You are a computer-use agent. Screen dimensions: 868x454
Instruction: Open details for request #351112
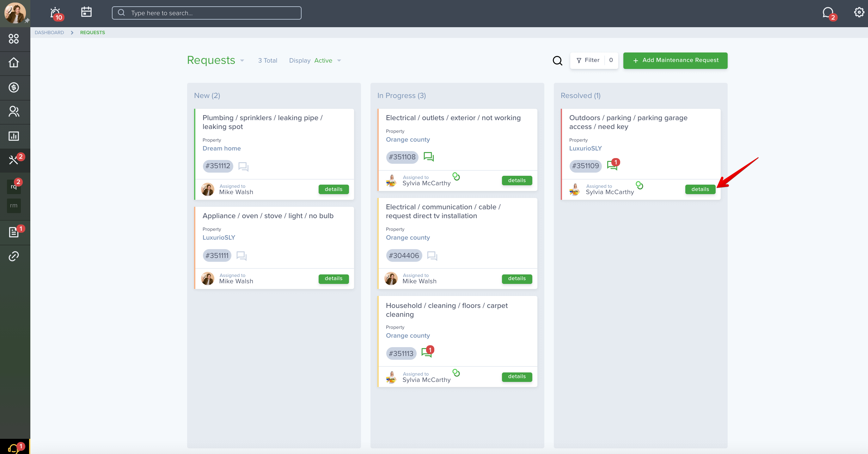[x=333, y=189]
